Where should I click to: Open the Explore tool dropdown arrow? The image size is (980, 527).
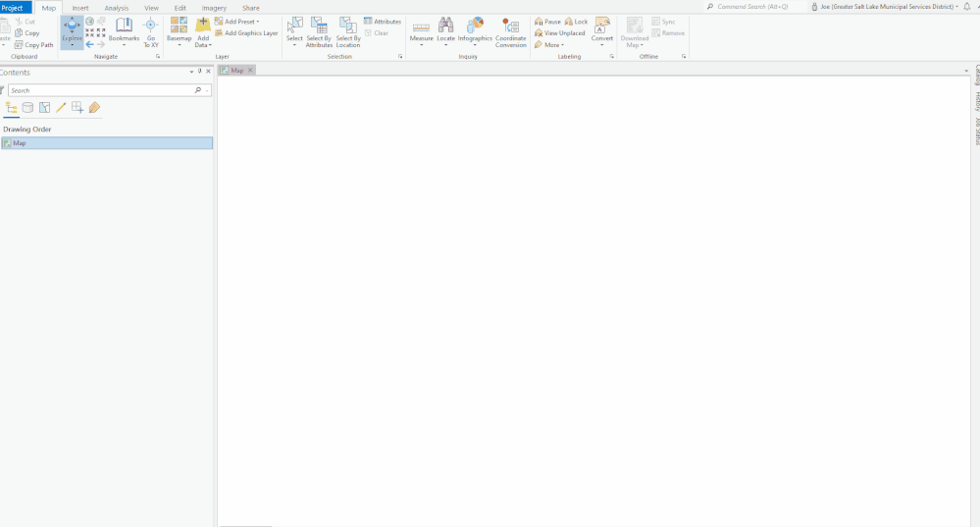pos(72,46)
